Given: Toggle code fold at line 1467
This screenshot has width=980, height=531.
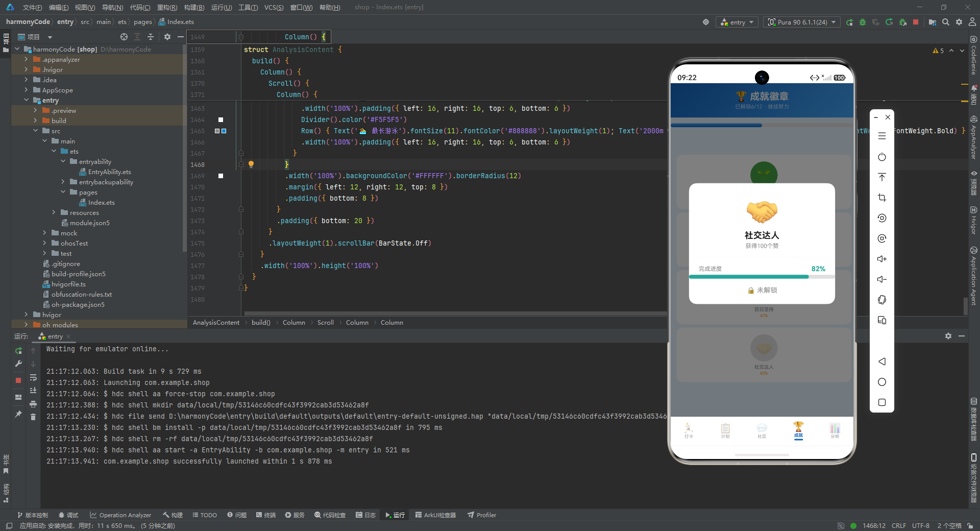Looking at the screenshot, I should coord(241,153).
